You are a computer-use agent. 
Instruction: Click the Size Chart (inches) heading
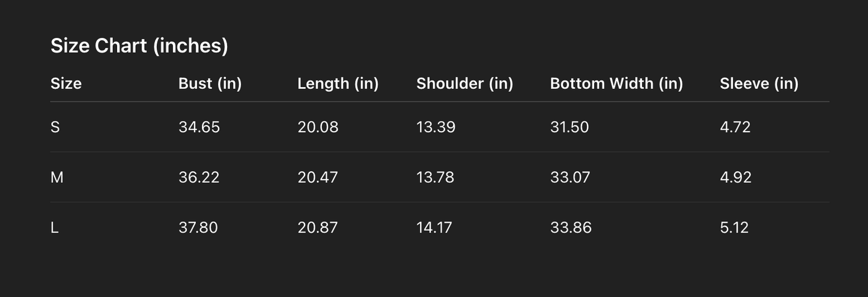click(x=139, y=46)
